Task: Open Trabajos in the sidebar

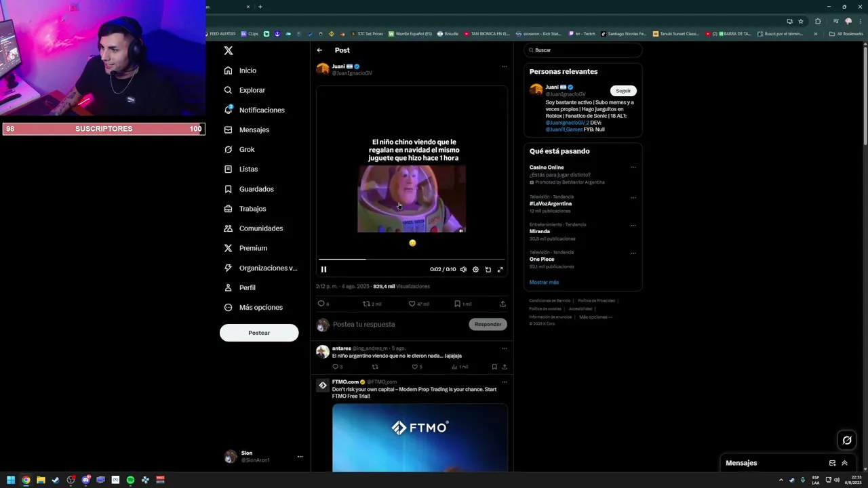Action: click(x=245, y=209)
